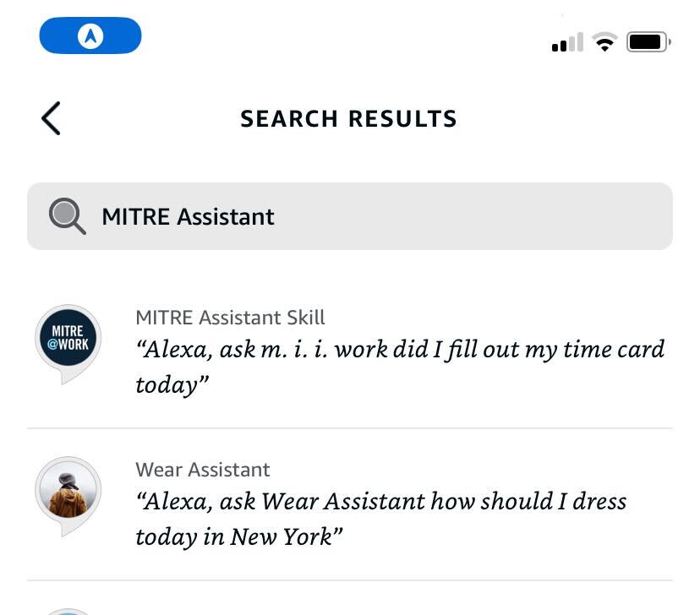
Task: Click the battery indicator icon
Action: click(x=648, y=41)
